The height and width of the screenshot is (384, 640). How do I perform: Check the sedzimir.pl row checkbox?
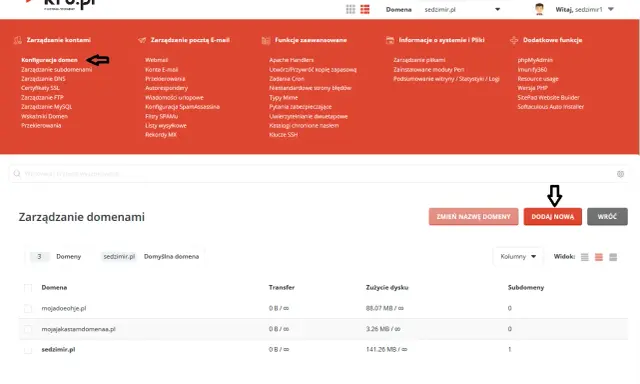tap(28, 350)
